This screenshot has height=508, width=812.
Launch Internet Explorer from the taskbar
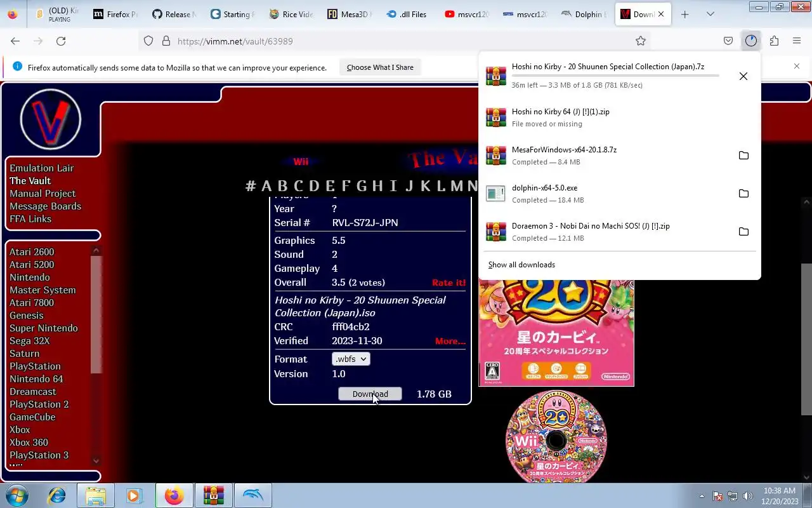tap(56, 495)
